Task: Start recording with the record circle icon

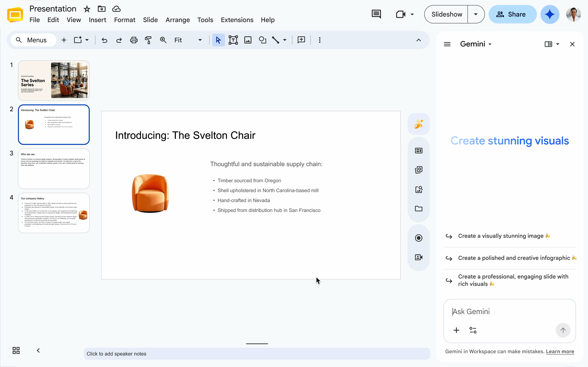Action: (419, 238)
